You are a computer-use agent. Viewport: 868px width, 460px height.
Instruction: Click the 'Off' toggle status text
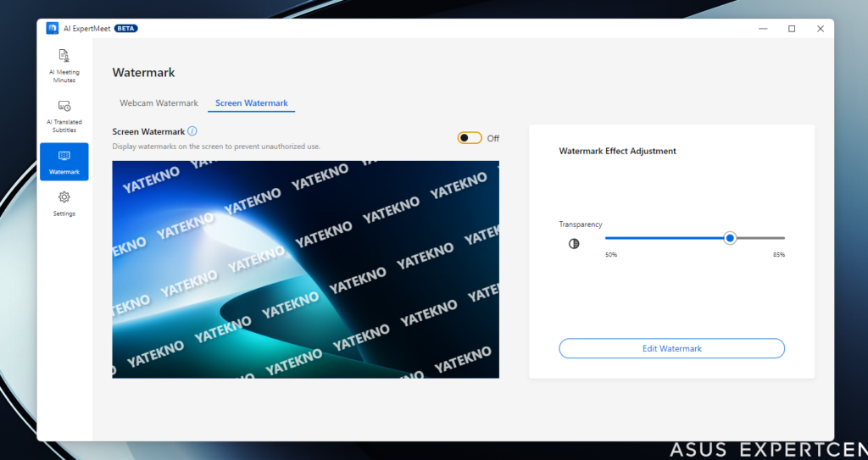click(x=493, y=138)
